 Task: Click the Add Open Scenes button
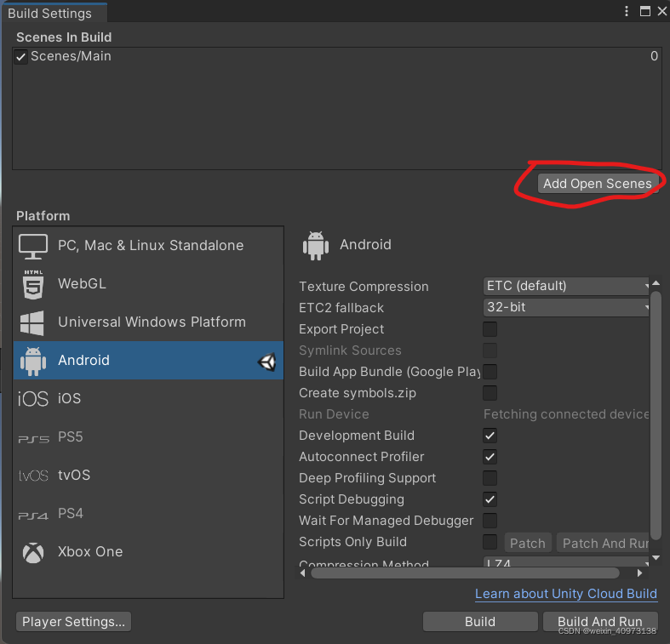click(x=598, y=184)
